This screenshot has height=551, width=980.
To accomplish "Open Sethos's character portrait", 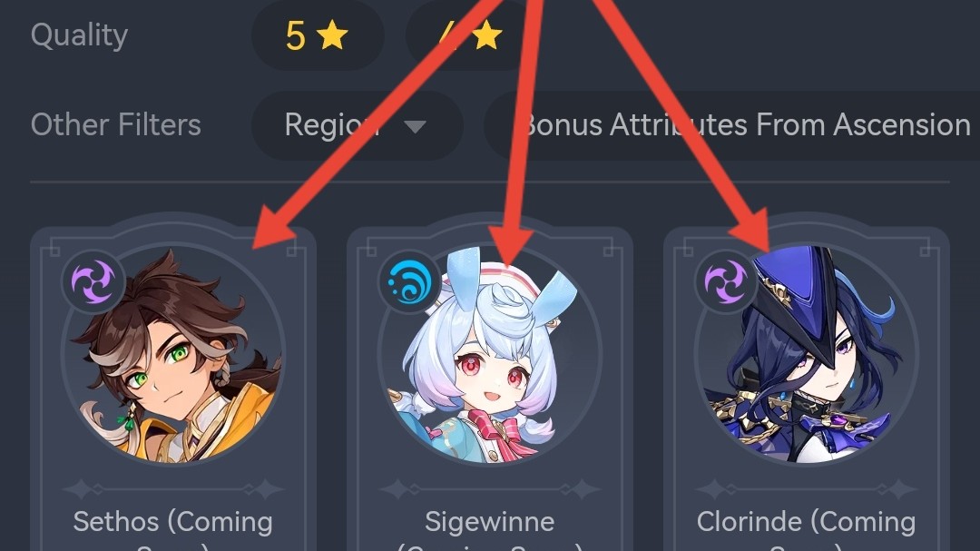I will click(x=173, y=354).
